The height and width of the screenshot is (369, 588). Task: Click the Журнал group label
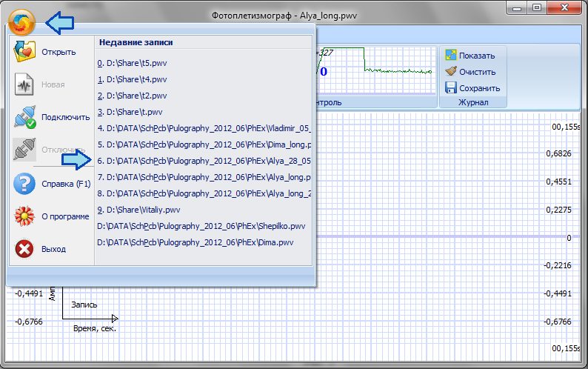tap(472, 102)
